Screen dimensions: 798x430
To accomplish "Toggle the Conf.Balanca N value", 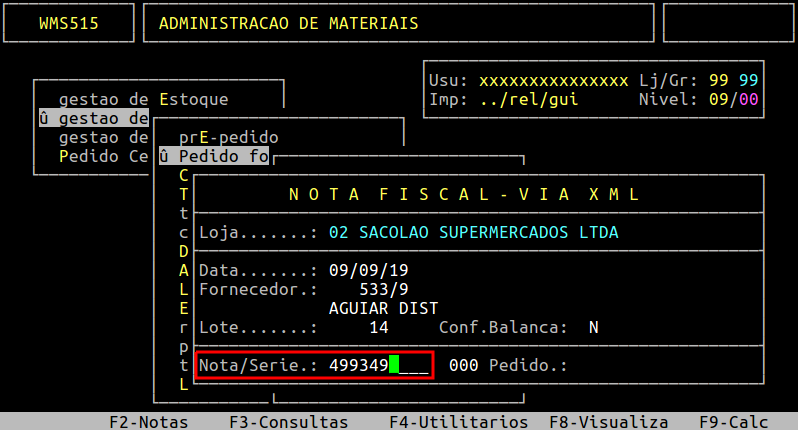I will pos(593,327).
